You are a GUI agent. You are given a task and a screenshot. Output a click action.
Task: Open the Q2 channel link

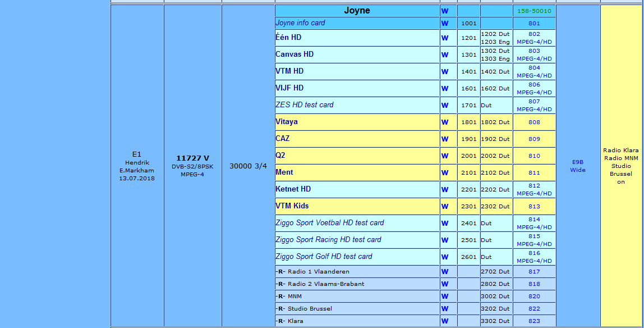(x=280, y=156)
